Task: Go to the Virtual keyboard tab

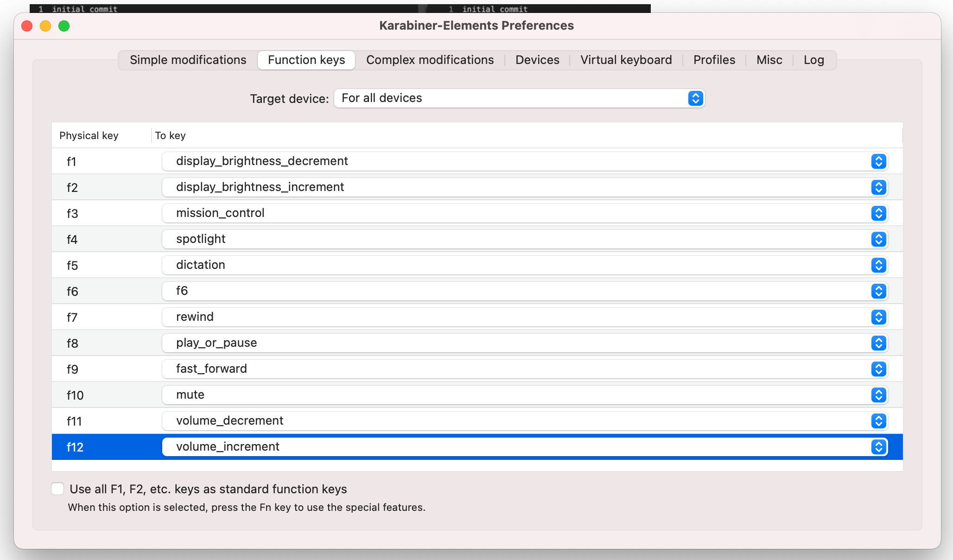Action: click(x=626, y=60)
